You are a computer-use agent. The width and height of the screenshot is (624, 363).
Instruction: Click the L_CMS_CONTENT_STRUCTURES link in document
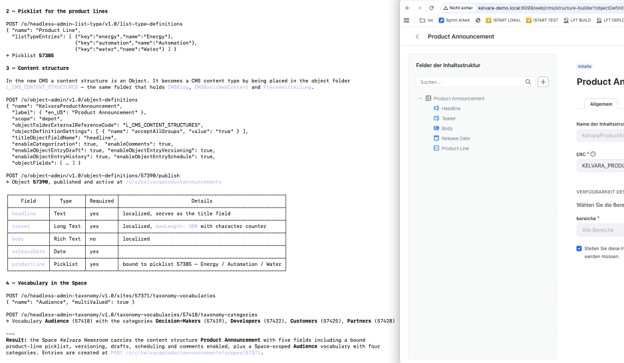(x=42, y=87)
